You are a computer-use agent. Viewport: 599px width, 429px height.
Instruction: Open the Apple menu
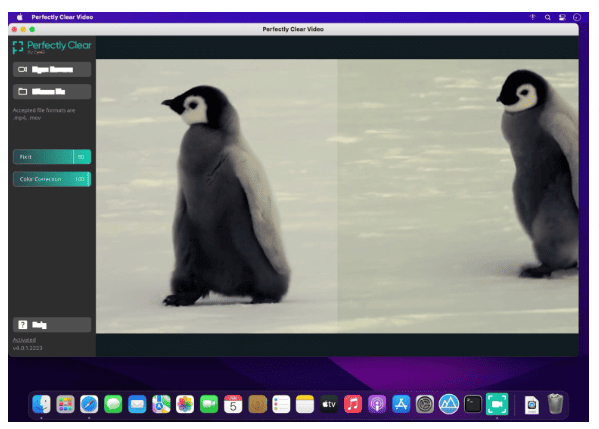pos(20,17)
